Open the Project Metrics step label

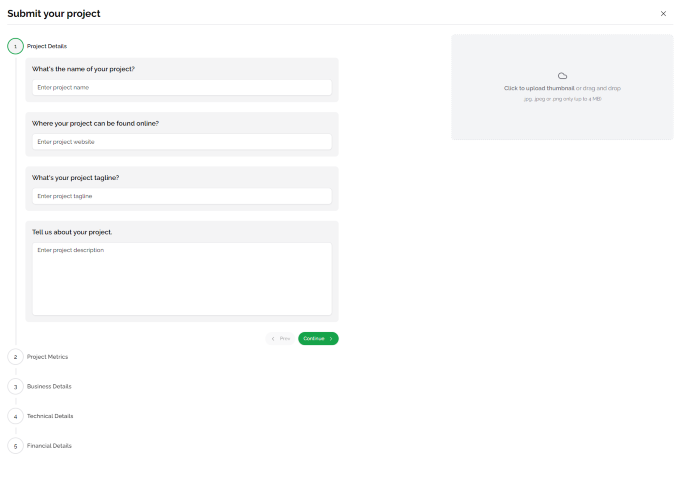click(x=47, y=357)
